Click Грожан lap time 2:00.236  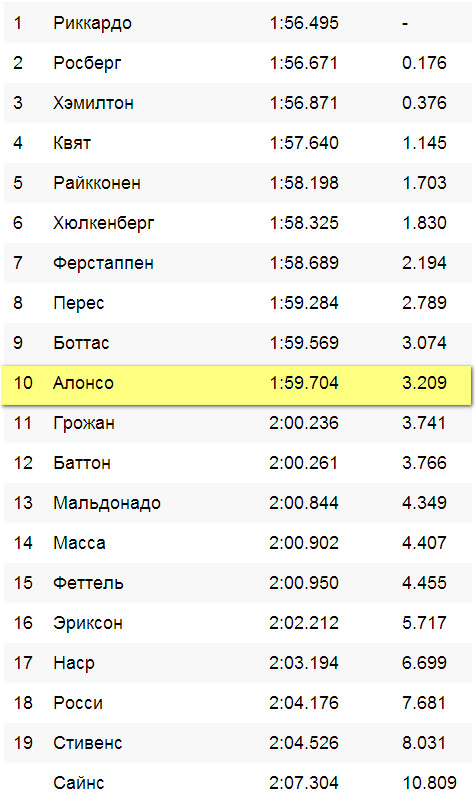pyautogui.click(x=304, y=423)
